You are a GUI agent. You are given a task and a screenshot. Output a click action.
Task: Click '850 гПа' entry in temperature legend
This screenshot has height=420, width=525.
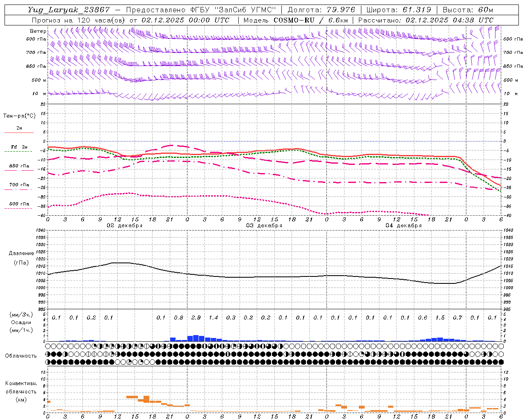[19, 166]
